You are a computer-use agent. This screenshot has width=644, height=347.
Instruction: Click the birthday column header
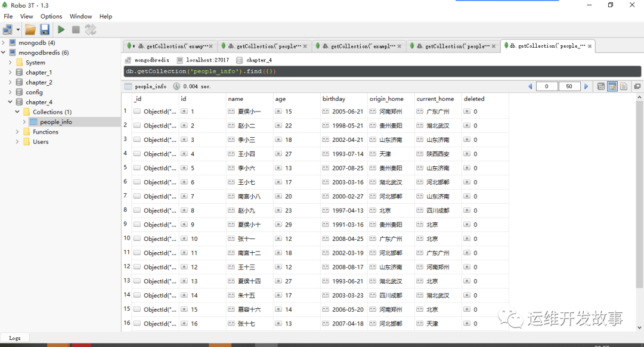[x=344, y=99]
